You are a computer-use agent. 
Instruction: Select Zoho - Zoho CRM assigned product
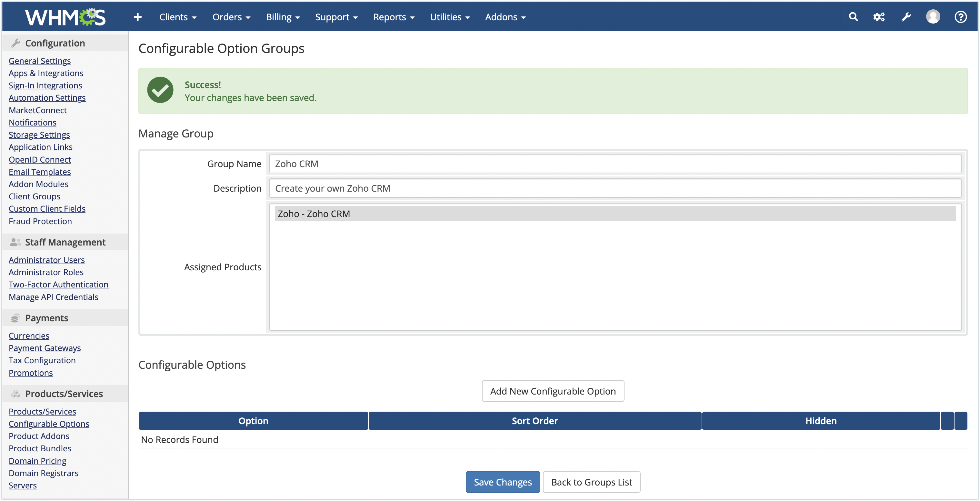[615, 214]
